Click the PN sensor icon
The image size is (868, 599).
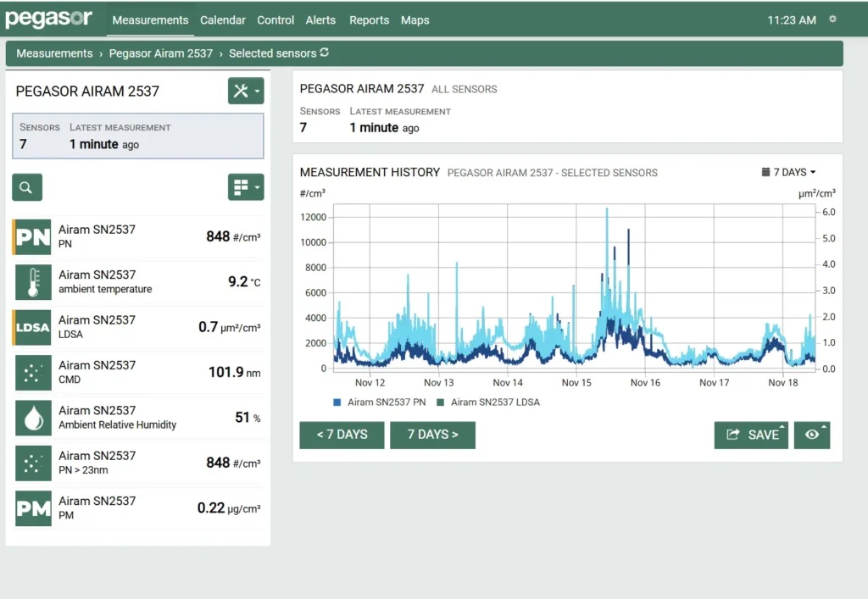(x=34, y=237)
